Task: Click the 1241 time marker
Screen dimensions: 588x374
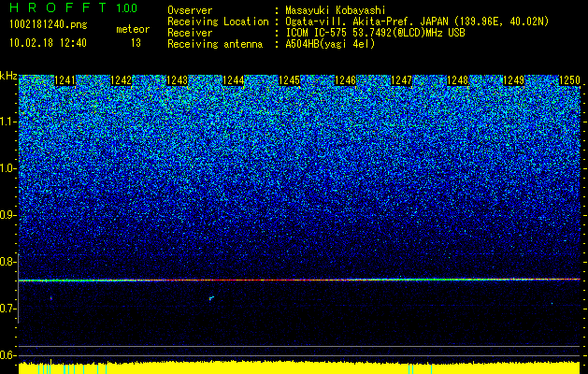Action: tap(65, 80)
